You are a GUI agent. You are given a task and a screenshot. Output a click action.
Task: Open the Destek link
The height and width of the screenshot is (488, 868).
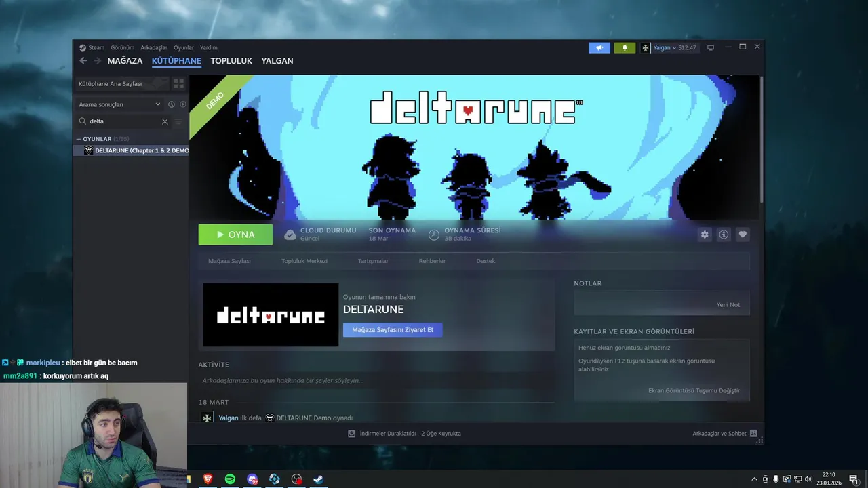point(486,261)
